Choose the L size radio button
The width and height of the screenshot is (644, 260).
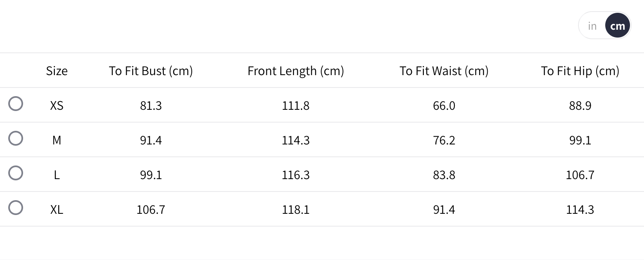click(x=16, y=173)
